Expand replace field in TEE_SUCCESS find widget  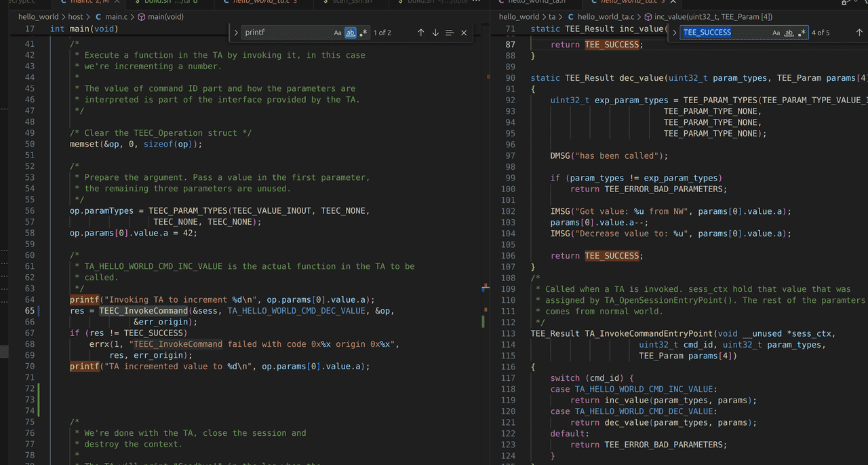[674, 33]
